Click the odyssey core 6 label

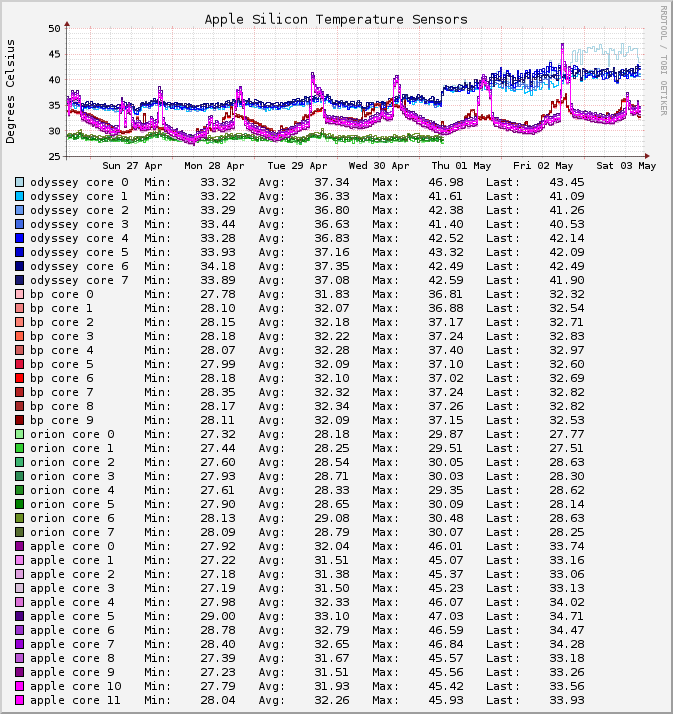pos(79,266)
